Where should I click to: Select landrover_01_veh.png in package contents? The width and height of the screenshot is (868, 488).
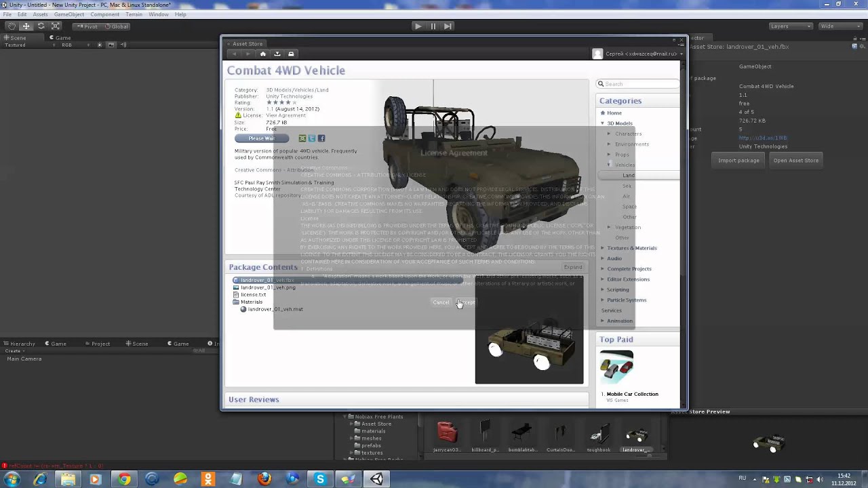268,287
